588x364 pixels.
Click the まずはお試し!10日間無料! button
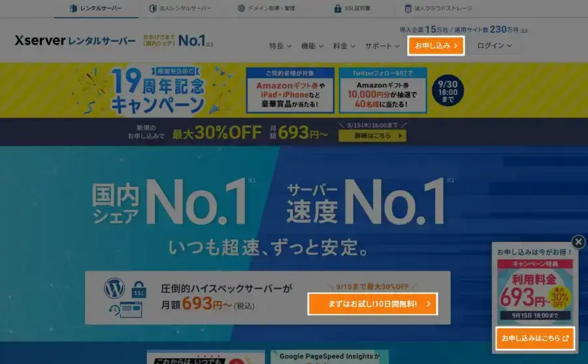coord(373,304)
